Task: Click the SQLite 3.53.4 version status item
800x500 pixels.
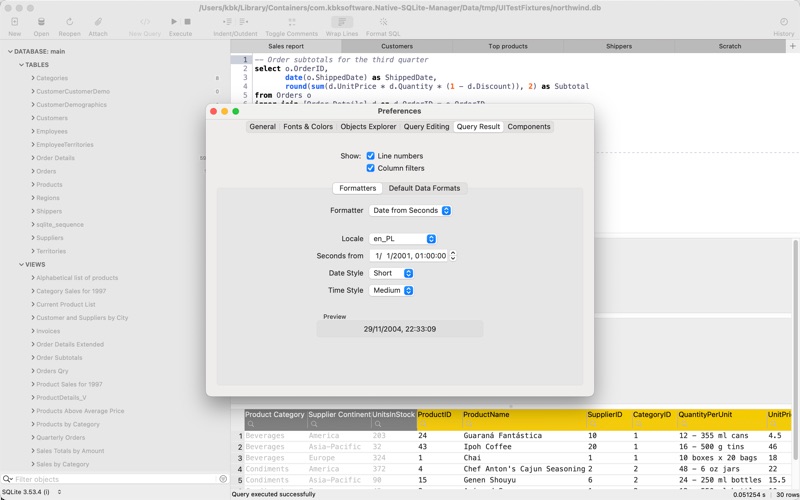Action: (x=31, y=492)
